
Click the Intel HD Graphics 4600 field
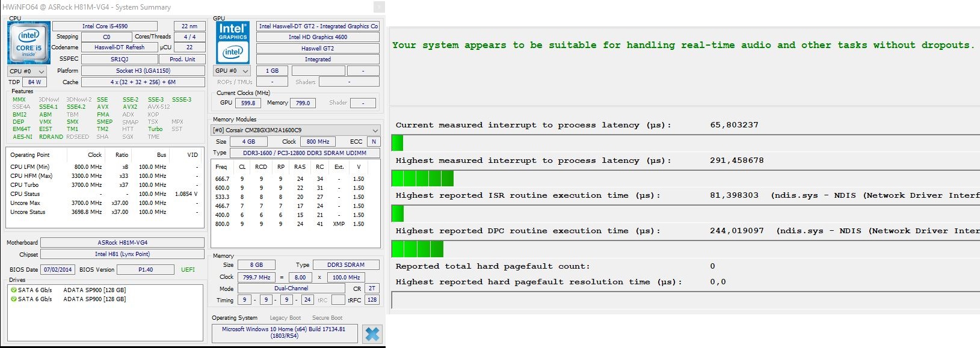click(x=318, y=37)
